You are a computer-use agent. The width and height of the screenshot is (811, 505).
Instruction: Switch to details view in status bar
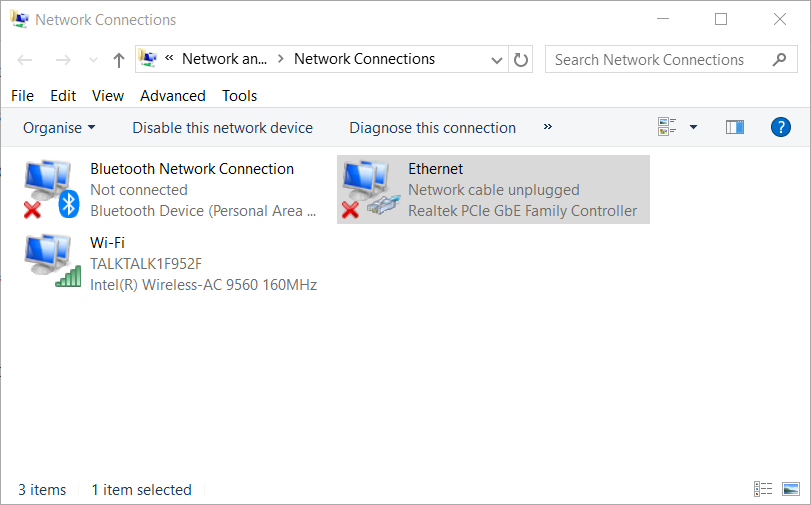[763, 489]
